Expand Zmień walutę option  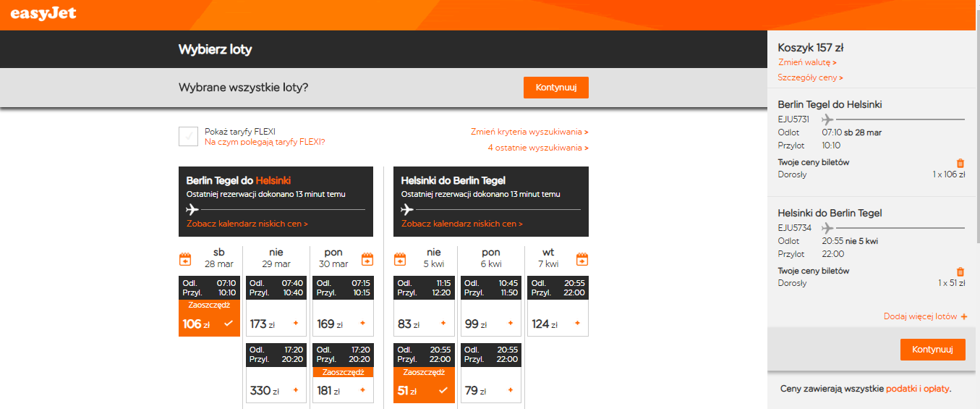pos(807,62)
